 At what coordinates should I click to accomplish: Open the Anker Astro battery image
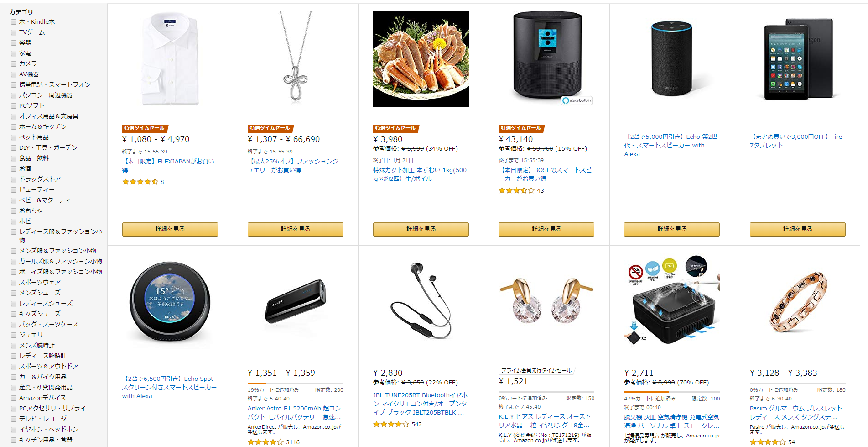(x=295, y=302)
